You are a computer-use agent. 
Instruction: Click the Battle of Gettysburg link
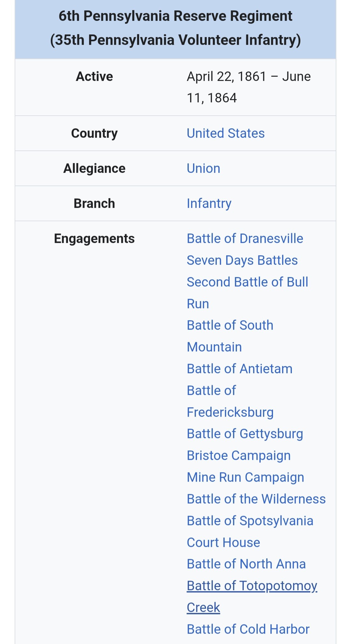(x=245, y=434)
